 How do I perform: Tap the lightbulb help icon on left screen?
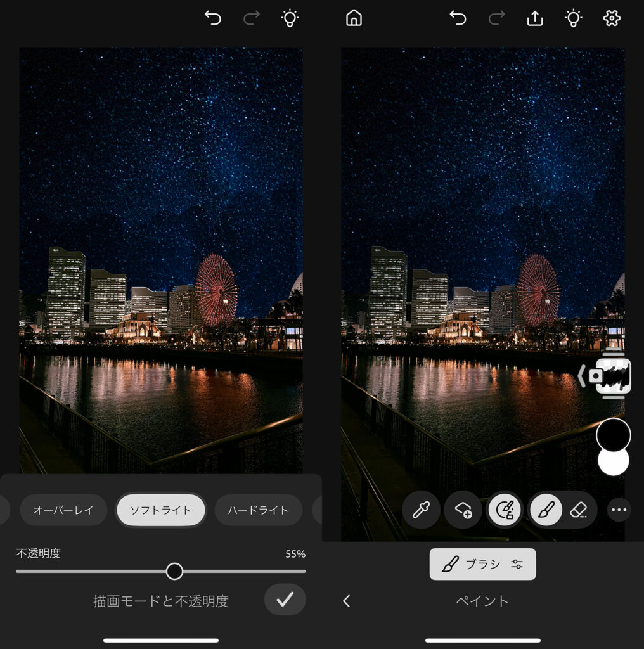pos(290,18)
